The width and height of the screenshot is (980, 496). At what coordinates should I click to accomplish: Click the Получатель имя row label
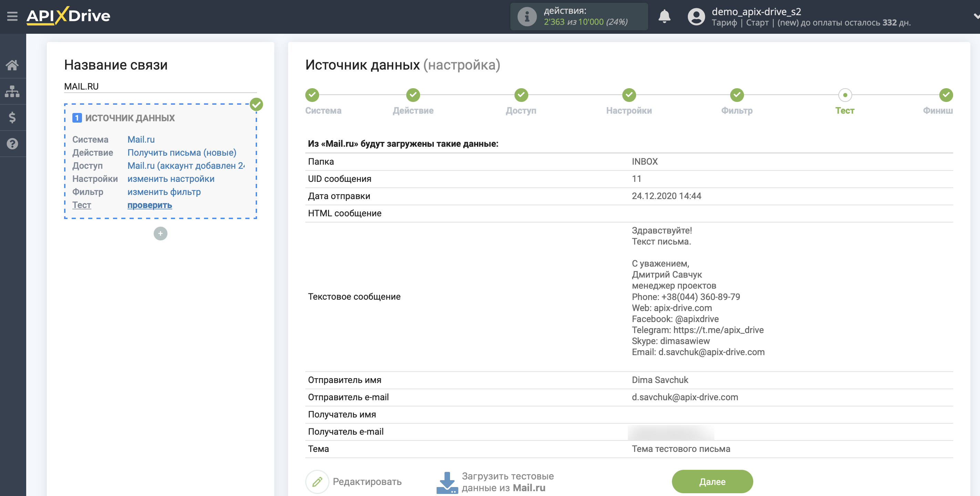(x=342, y=414)
